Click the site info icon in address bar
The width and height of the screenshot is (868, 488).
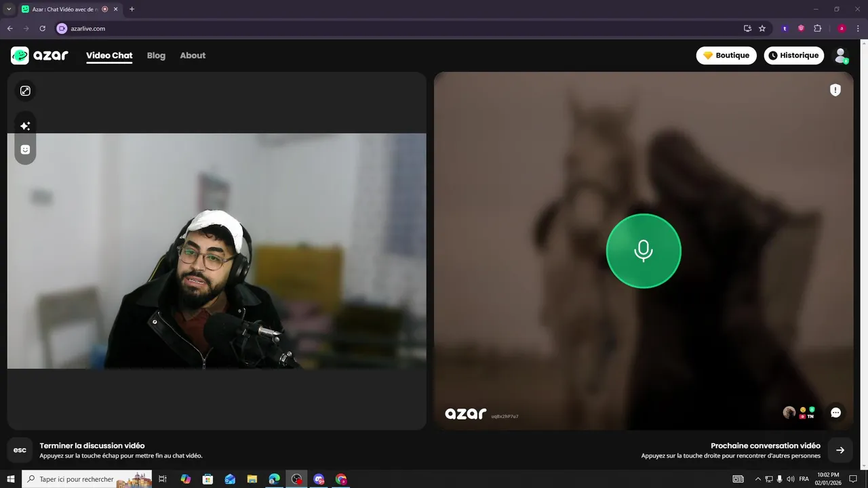62,28
